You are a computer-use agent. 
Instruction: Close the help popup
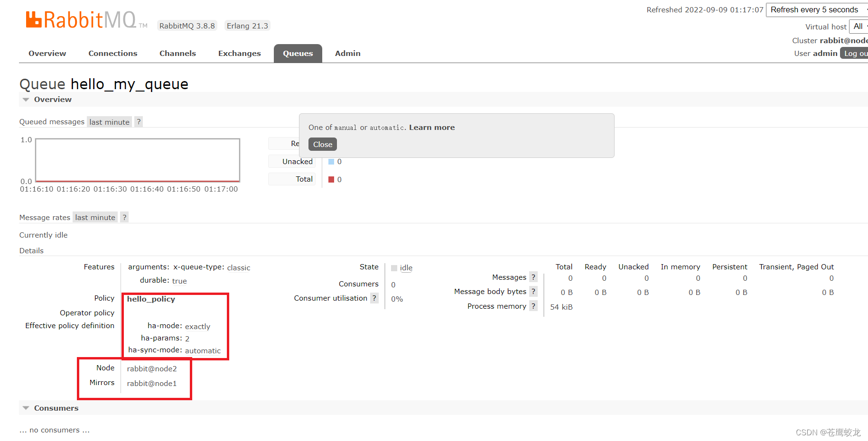[323, 144]
